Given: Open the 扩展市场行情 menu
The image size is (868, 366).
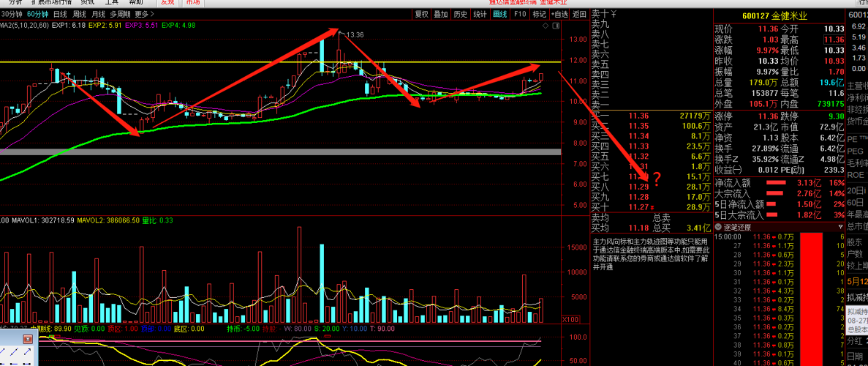Looking at the screenshot, I should coord(51,2).
